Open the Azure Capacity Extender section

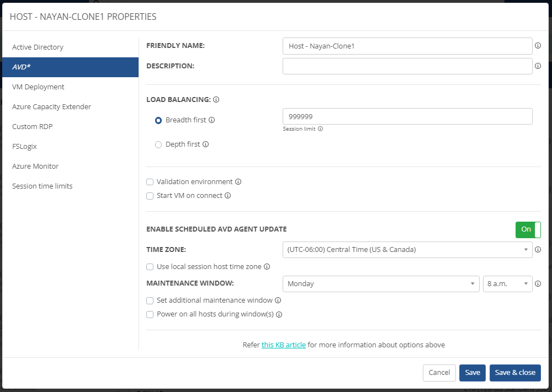point(51,107)
